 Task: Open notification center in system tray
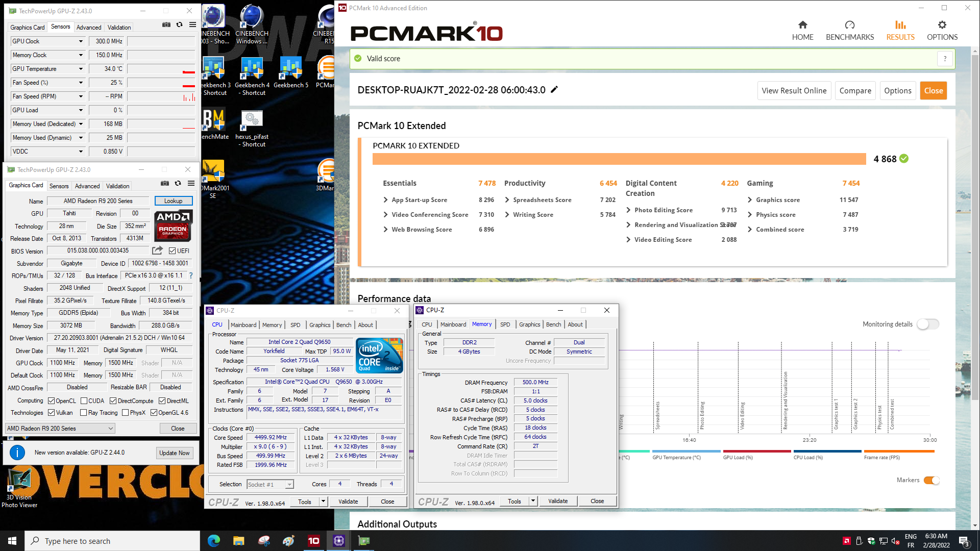tap(964, 541)
